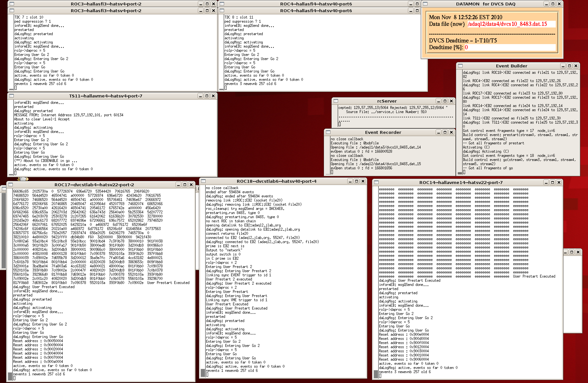Maximize the Event Builder window
588x383 pixels.
[569, 66]
